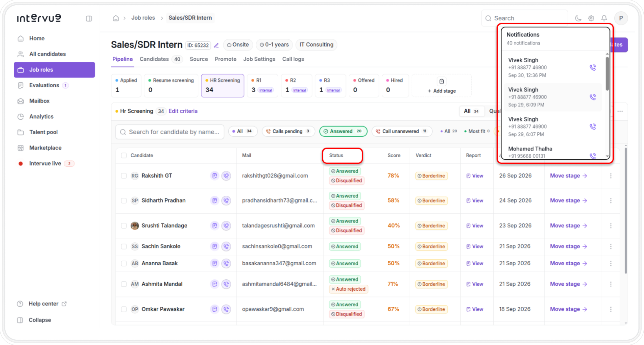This screenshot has height=345, width=644.
Task: Call Ananna Basak using phone icon
Action: pyautogui.click(x=226, y=263)
